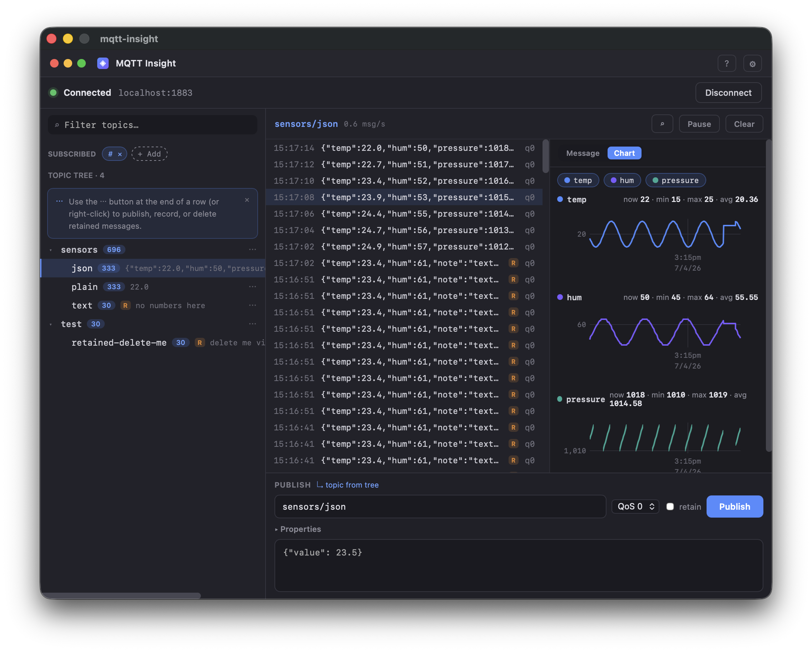812x652 pixels.
Task: Click the Publish button
Action: pos(734,507)
